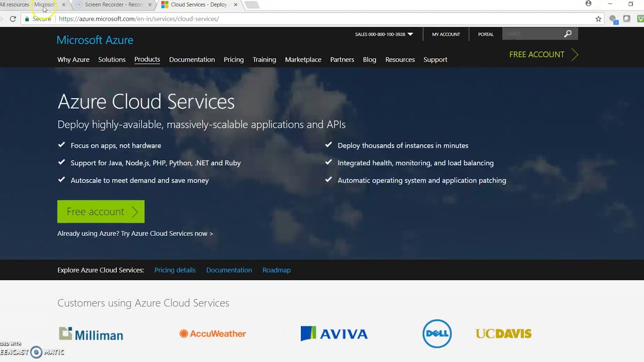Click the MY ACCOUNT link

pos(446,34)
